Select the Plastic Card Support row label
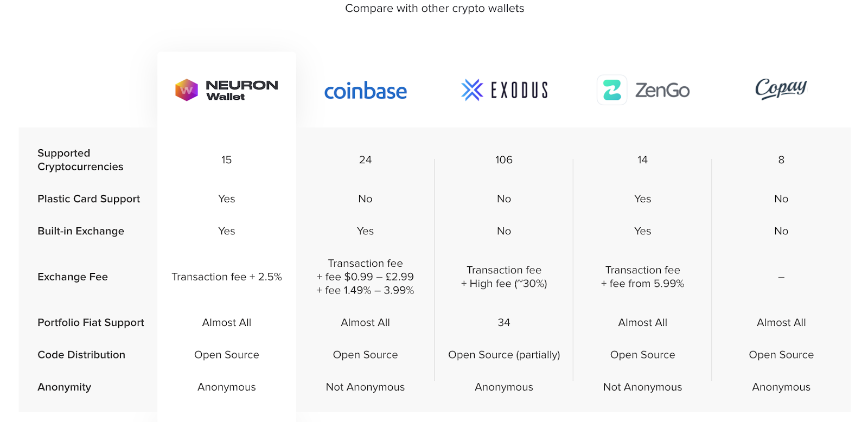This screenshot has height=422, width=868. pyautogui.click(x=88, y=199)
